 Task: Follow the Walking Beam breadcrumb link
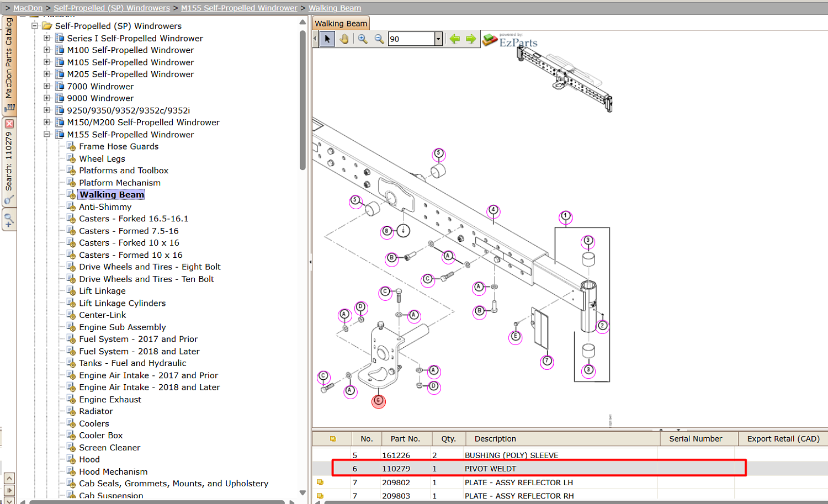pyautogui.click(x=335, y=8)
